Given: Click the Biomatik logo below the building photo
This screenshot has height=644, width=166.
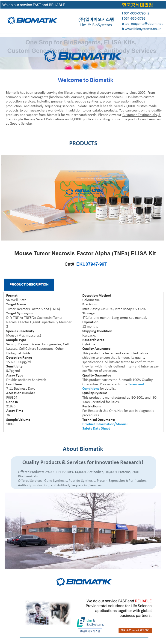Looking at the screenshot, I should point(84,582).
